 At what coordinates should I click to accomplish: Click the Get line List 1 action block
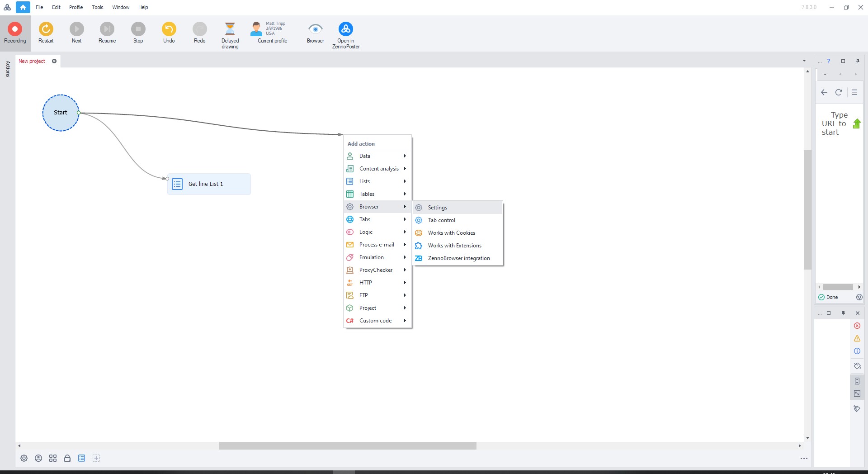coord(209,184)
